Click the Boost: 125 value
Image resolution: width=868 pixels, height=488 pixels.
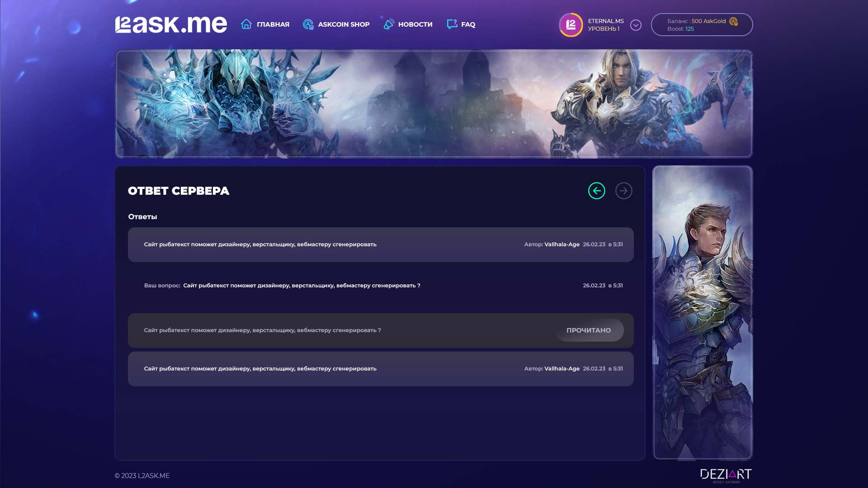[x=680, y=28]
